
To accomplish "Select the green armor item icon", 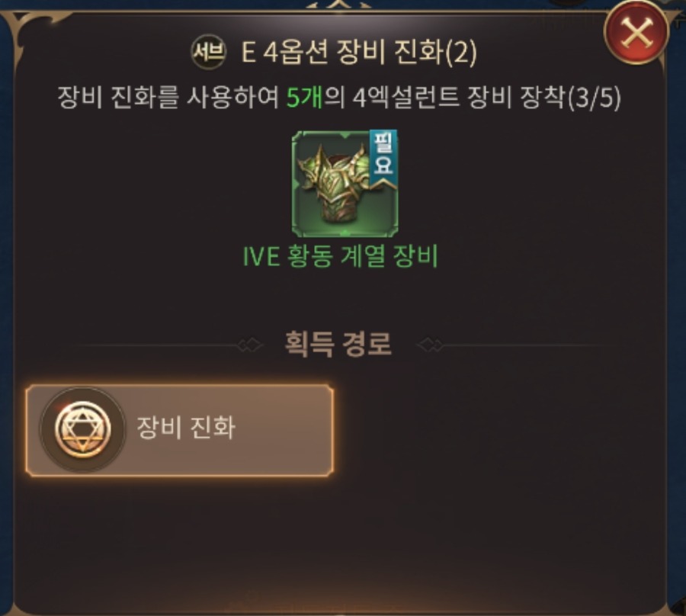I will click(345, 184).
